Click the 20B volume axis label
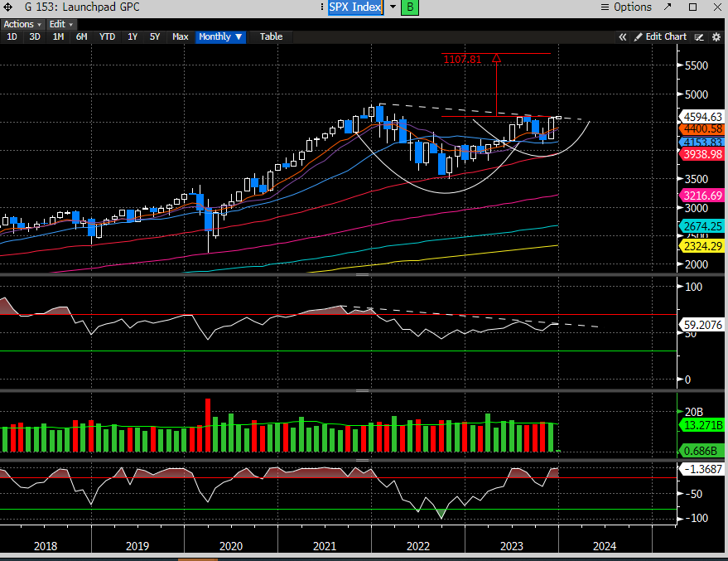Image resolution: width=728 pixels, height=561 pixels. point(694,412)
